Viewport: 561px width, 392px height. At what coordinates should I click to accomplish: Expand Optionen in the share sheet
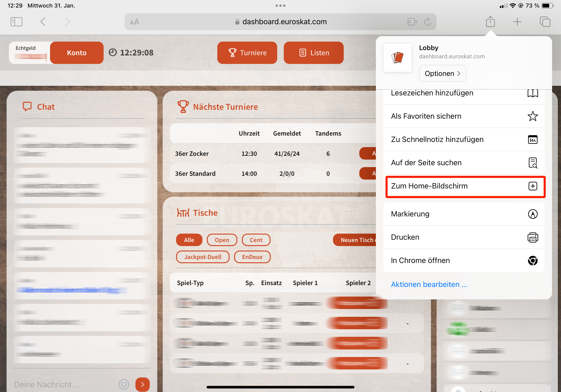(x=442, y=73)
